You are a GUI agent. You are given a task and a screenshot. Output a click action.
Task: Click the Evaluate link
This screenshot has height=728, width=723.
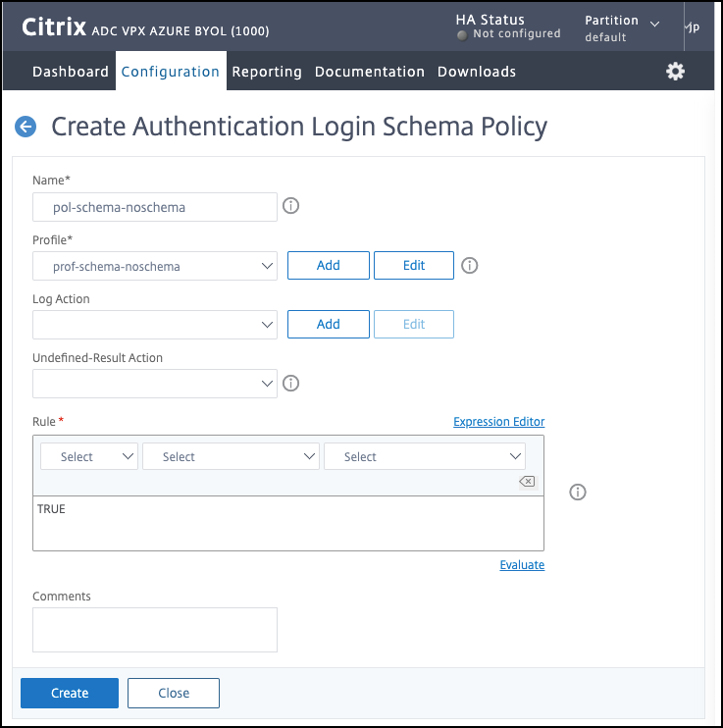(522, 564)
